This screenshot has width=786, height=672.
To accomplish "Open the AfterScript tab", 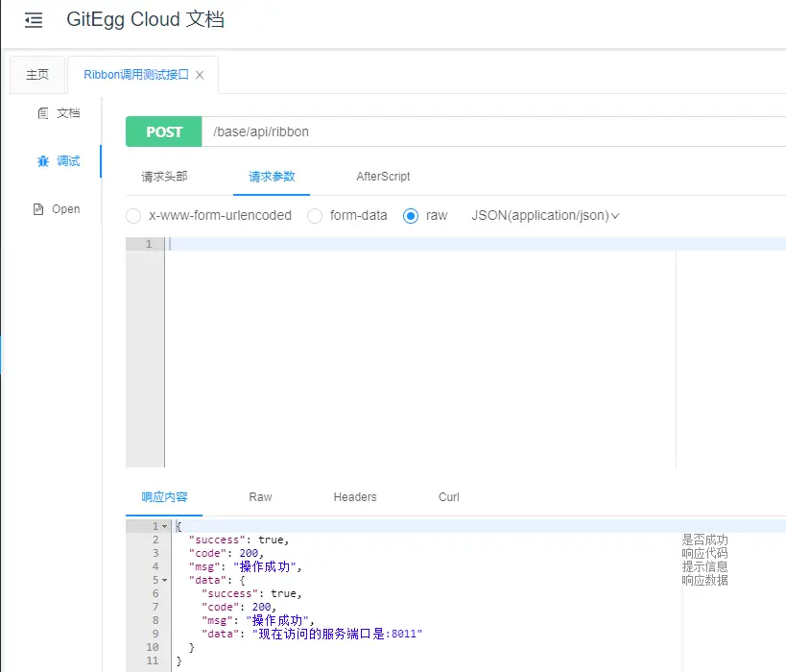I will [383, 177].
